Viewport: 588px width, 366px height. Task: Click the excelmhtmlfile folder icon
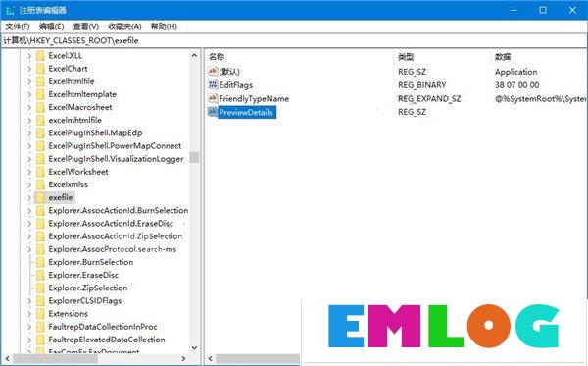click(x=40, y=120)
